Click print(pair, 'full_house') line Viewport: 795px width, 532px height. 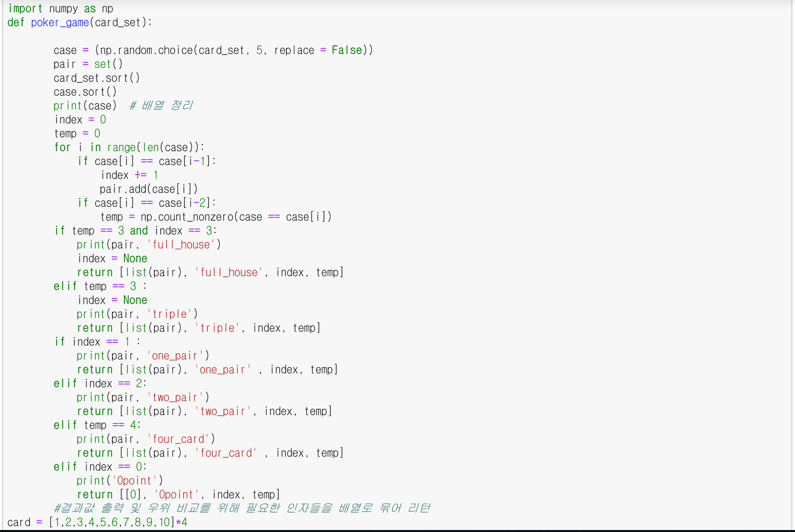point(149,245)
